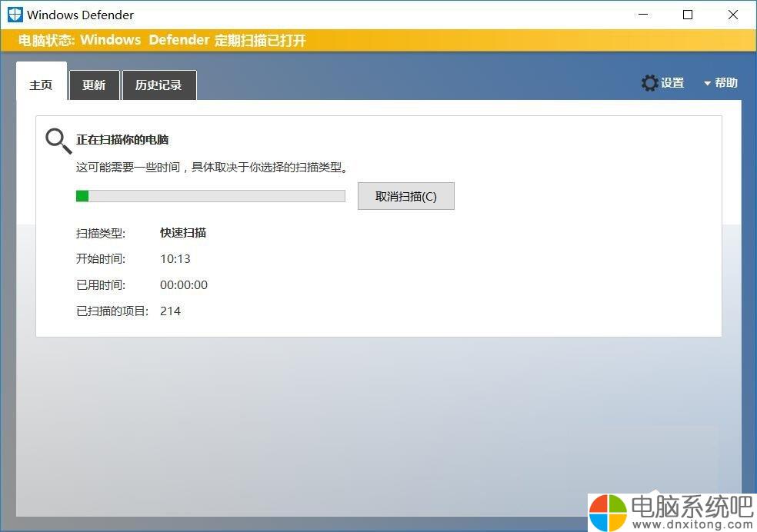Close the Windows Defender window
Screen dimensions: 757x532
[x=733, y=15]
